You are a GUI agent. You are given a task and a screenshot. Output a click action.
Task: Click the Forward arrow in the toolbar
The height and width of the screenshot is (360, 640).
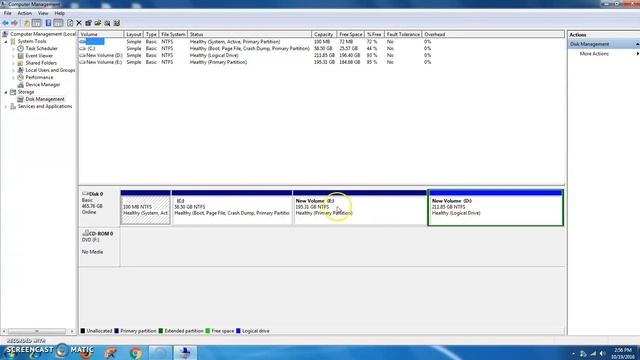[x=15, y=23]
